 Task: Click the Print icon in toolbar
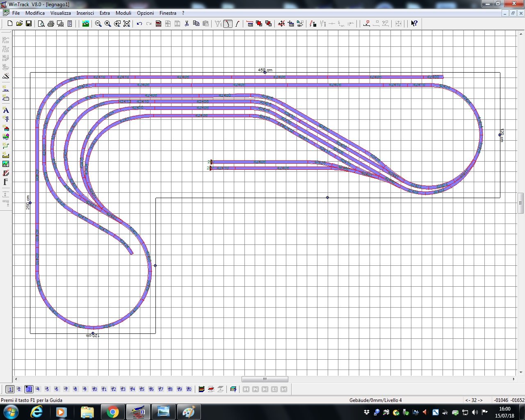51,24
